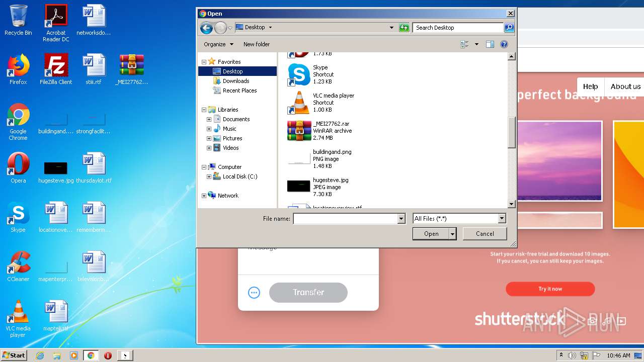Click the green refresh button beside address bar

(x=404, y=28)
